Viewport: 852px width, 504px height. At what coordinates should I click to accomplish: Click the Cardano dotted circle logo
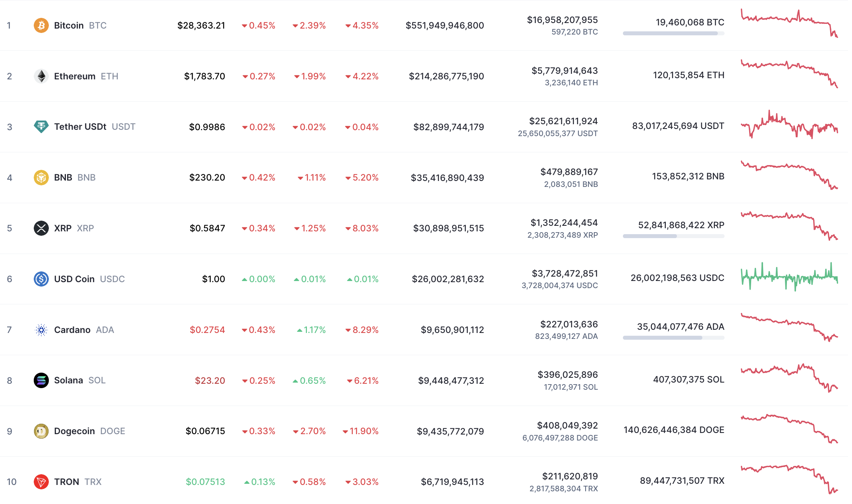[41, 329]
